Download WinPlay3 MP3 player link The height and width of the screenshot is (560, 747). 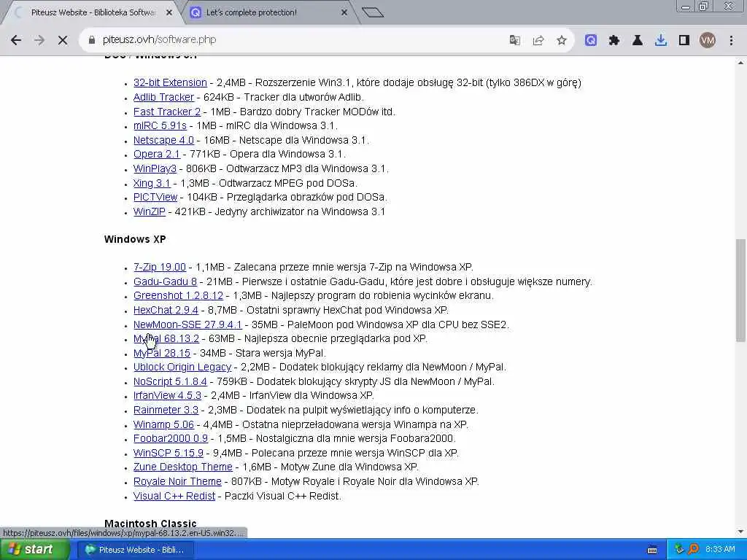point(155,168)
